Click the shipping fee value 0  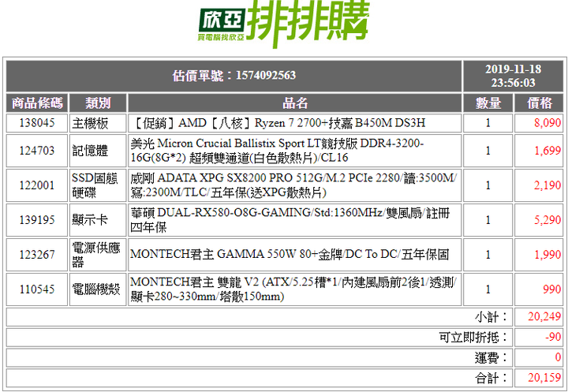(539, 357)
